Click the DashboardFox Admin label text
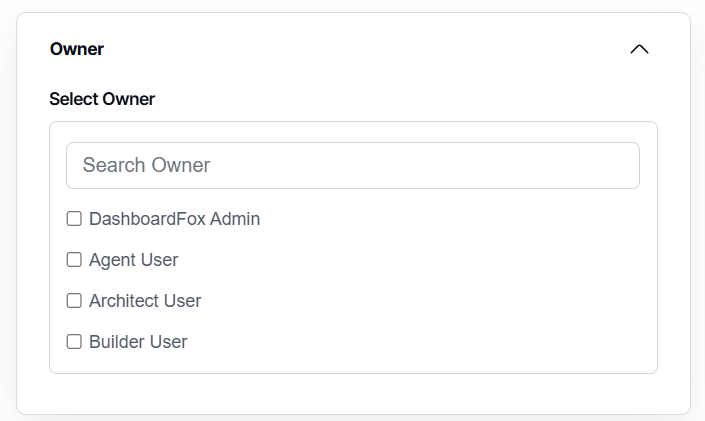This screenshot has width=705, height=421. tap(174, 218)
